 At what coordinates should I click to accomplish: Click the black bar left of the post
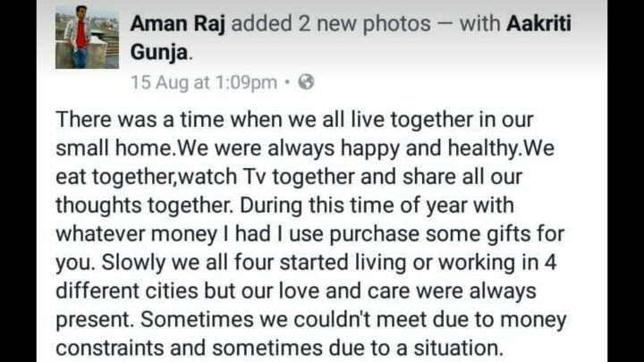click(x=18, y=179)
